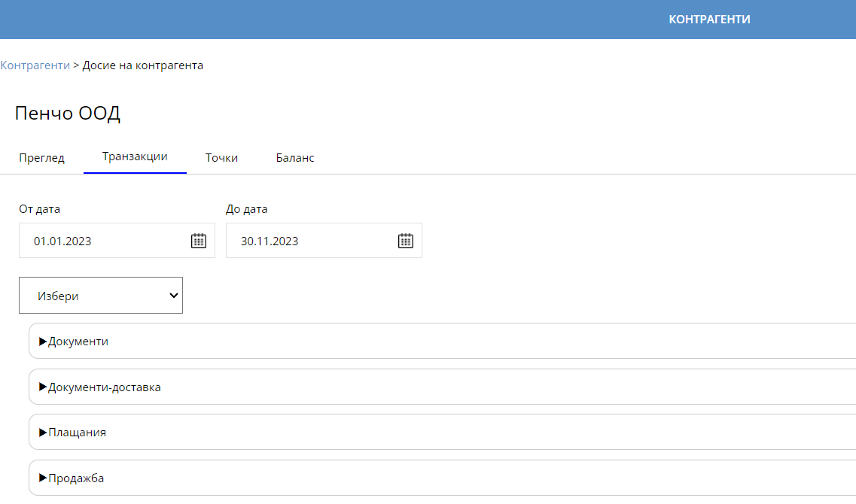Follow the Контрагенти breadcrumb link

[35, 65]
